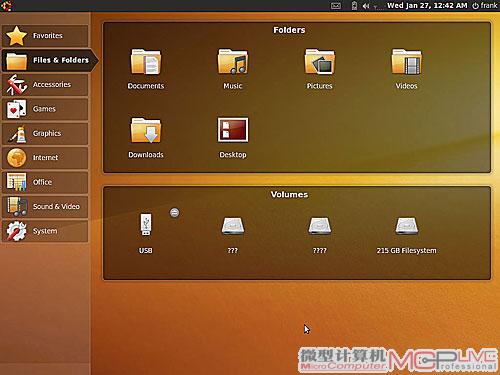Open the battery status indicator
The width and height of the screenshot is (500, 375).
pos(354,6)
